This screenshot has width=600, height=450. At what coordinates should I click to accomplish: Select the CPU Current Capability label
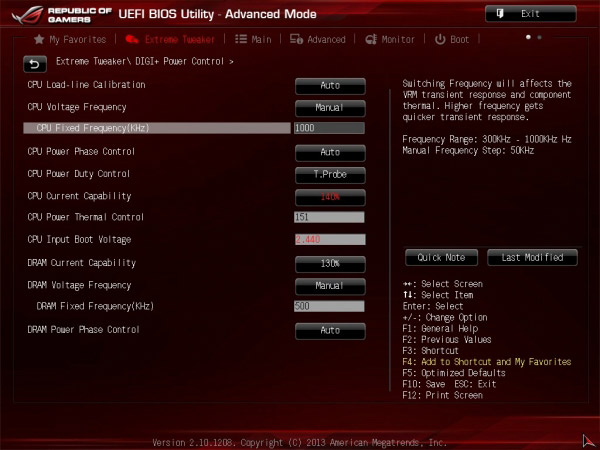click(79, 196)
